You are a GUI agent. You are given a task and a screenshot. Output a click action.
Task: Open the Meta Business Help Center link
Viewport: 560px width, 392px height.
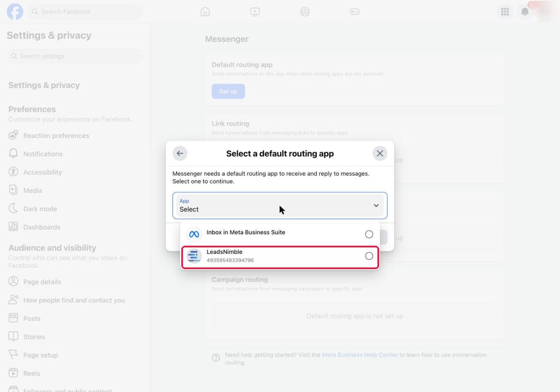pos(359,355)
